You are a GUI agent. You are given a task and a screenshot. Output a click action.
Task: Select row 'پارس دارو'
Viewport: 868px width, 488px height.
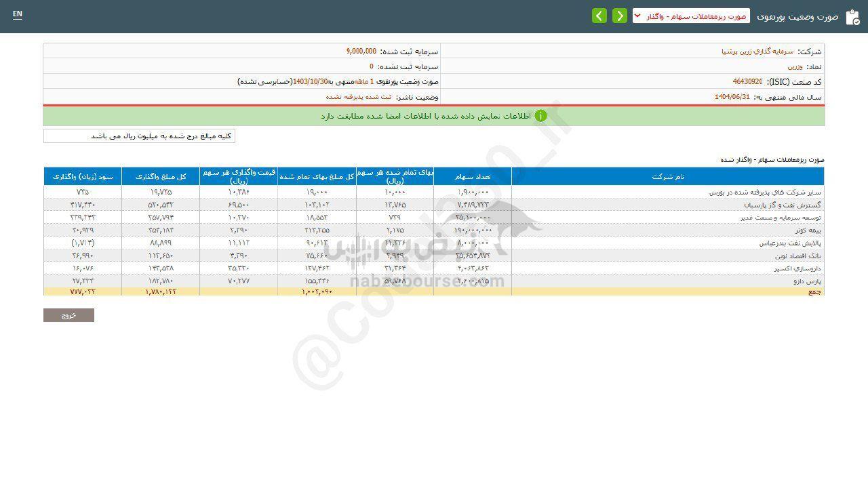[434, 281]
